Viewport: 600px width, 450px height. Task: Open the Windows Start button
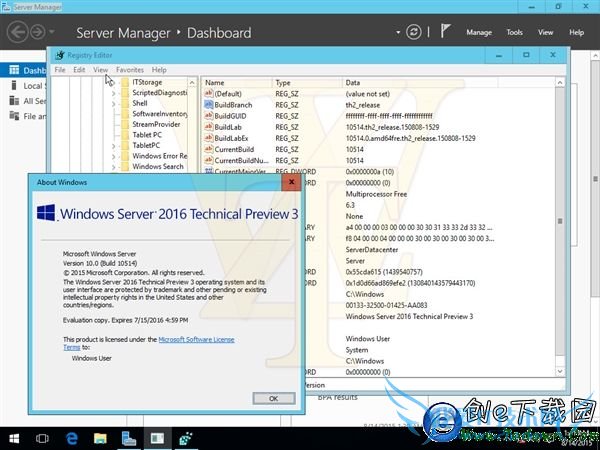pyautogui.click(x=14, y=438)
